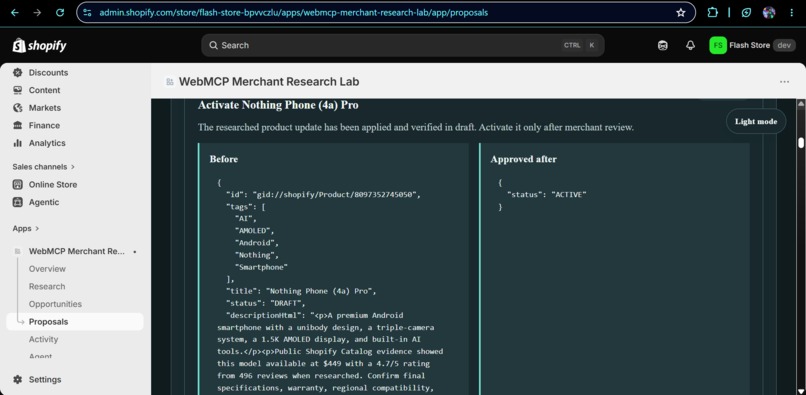Open Analytics page
The image size is (806, 395).
tap(47, 143)
